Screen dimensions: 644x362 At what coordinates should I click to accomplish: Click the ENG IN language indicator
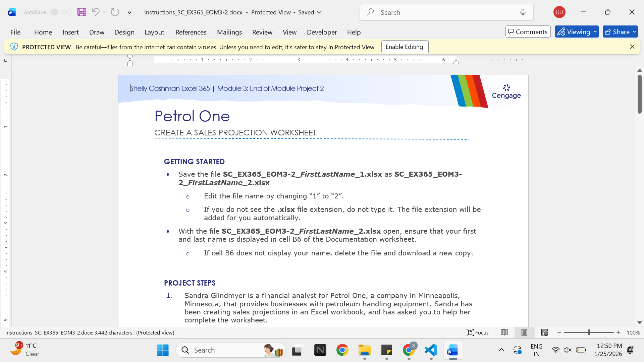[x=537, y=350]
